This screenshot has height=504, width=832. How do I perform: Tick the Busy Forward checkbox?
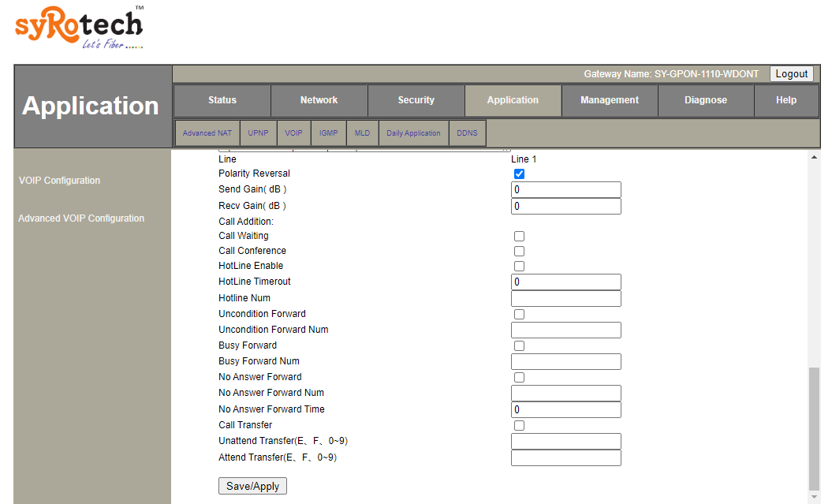pos(519,346)
